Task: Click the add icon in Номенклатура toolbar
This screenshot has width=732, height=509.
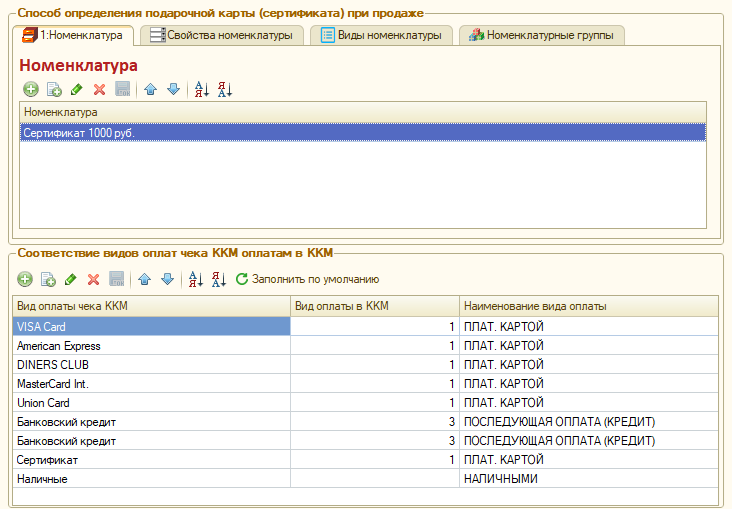Action: (30, 89)
